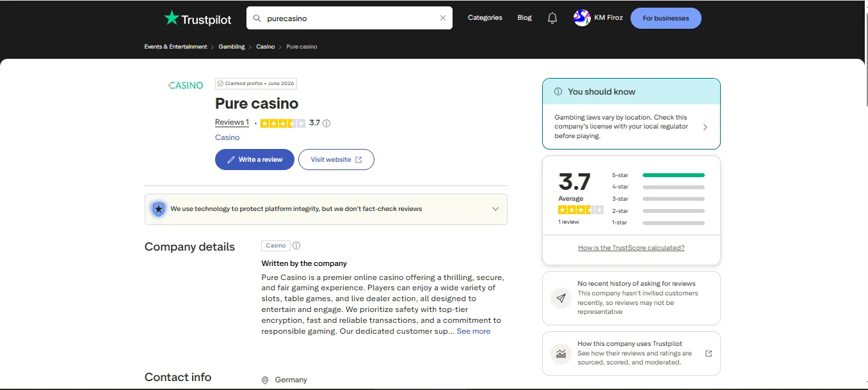868x390 pixels.
Task: Click the platform integrity shield icon
Action: pyautogui.click(x=158, y=209)
